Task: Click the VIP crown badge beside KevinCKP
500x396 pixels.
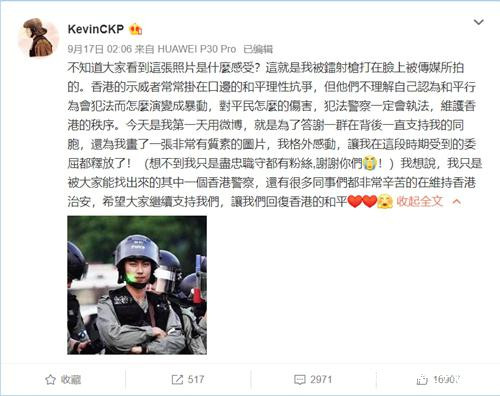Action: pos(135,30)
